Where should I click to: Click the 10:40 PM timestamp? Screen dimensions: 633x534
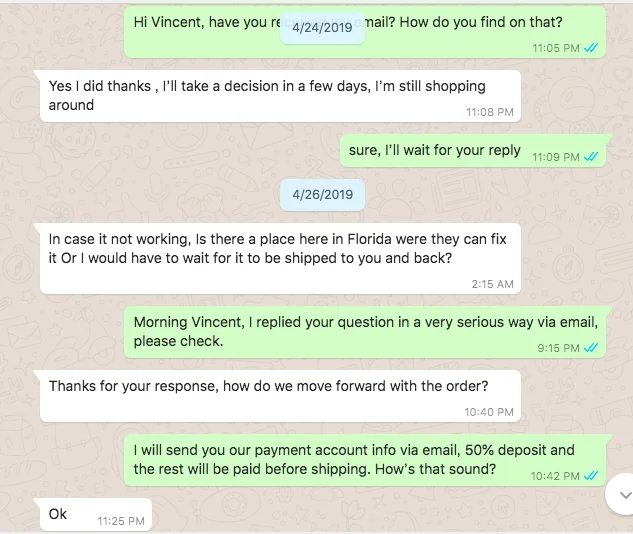tap(489, 412)
